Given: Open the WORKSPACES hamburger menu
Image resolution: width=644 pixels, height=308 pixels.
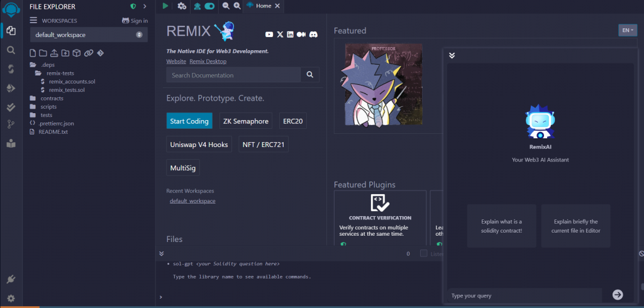Looking at the screenshot, I should pos(34,21).
